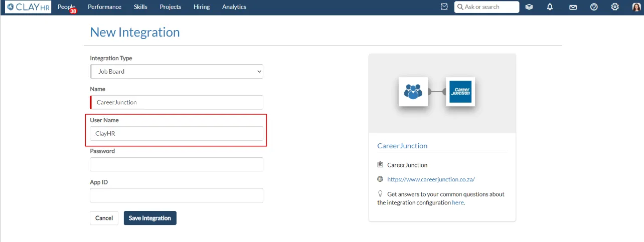Screen dimensions: 644x242
Task: Click the ClayHR logo
Action: point(28,7)
